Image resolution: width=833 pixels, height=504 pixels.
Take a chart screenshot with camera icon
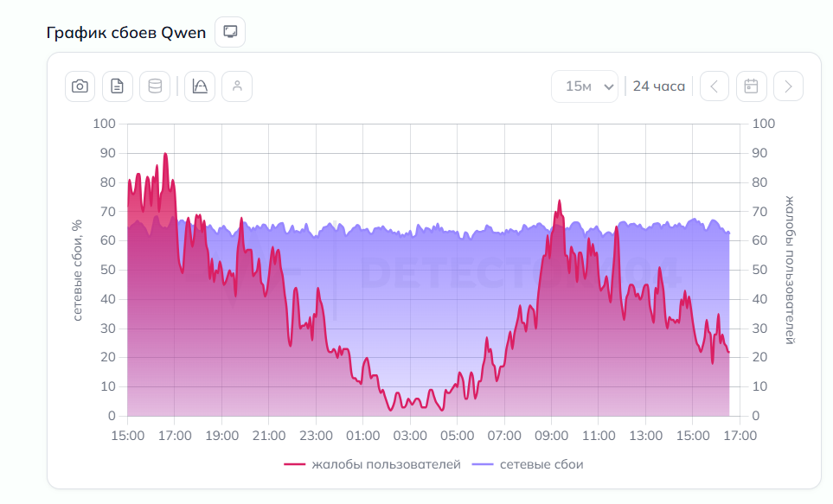pyautogui.click(x=80, y=86)
